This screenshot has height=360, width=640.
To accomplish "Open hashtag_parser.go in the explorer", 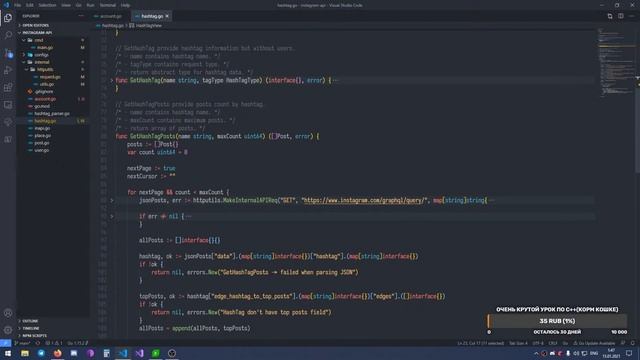I will click(x=51, y=113).
